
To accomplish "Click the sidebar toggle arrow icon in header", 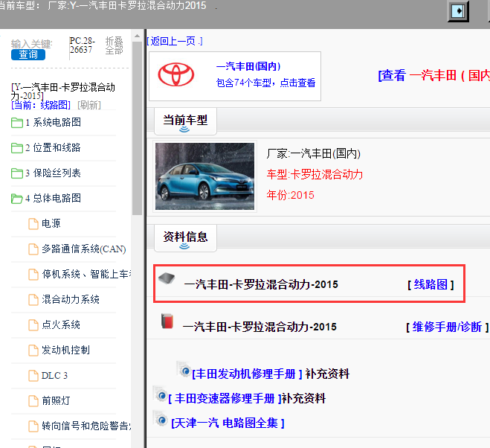I will (x=458, y=11).
